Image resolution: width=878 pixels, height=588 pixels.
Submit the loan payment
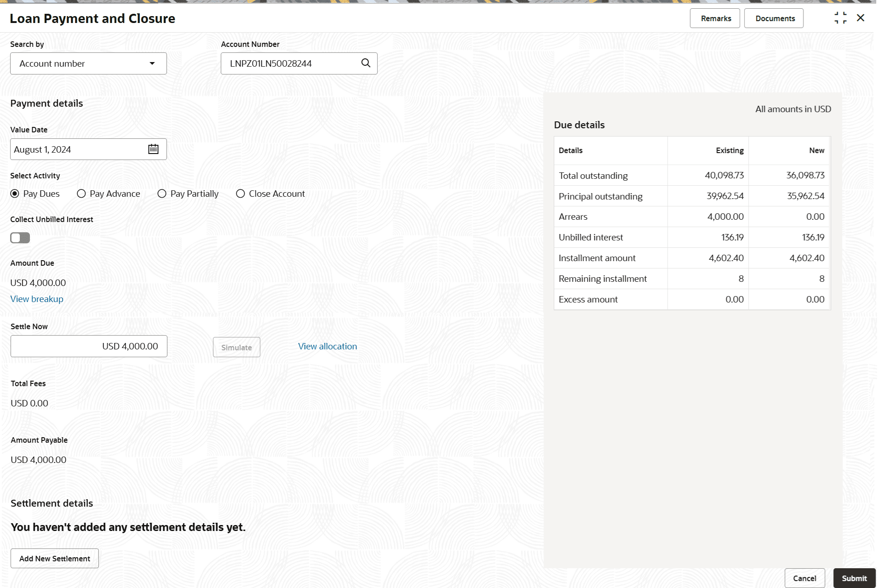point(855,578)
